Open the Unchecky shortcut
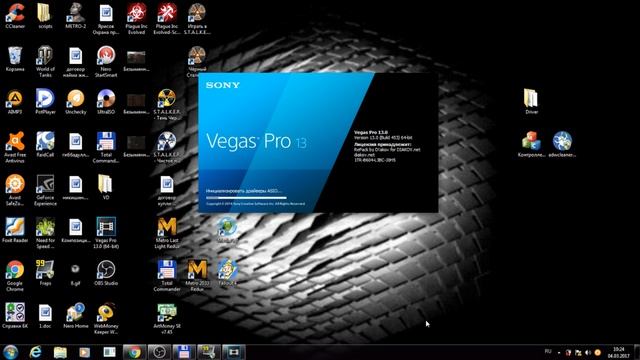The width and height of the screenshot is (640, 360). tap(76, 102)
